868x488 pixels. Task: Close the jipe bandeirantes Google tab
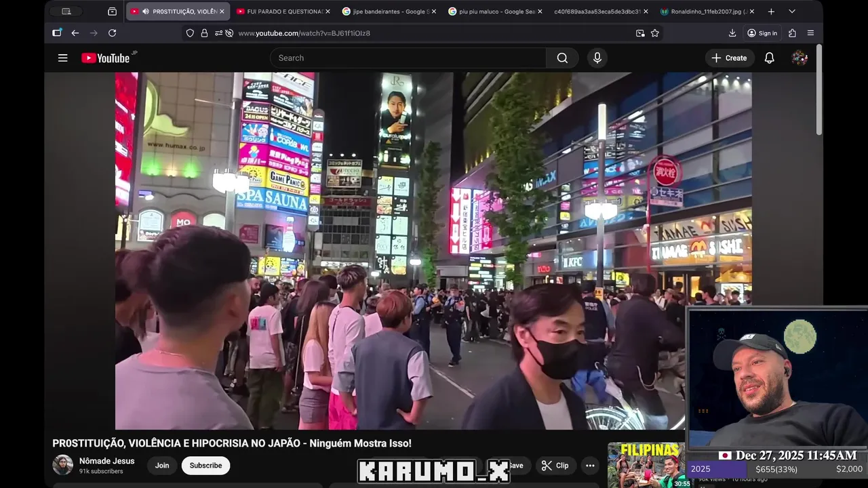pos(434,12)
